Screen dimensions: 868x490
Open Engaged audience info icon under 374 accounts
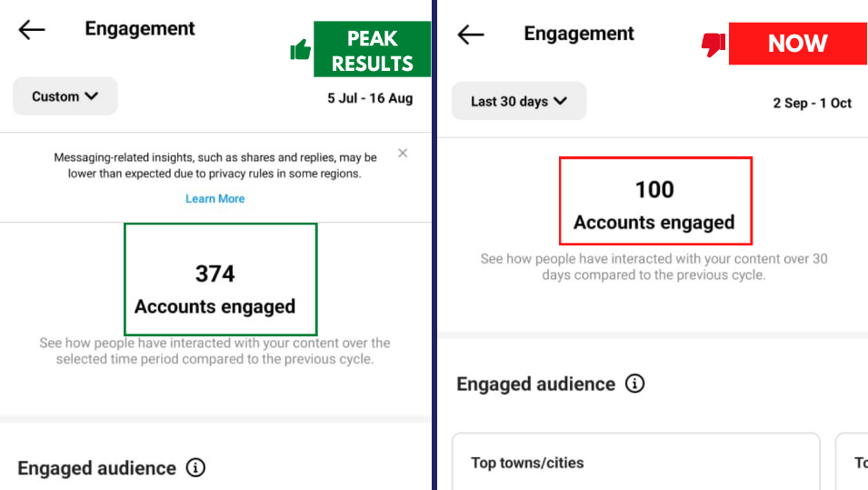click(195, 468)
